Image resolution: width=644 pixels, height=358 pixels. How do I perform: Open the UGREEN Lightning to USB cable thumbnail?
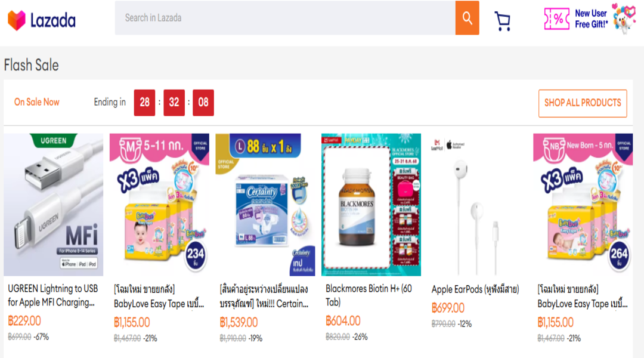coord(54,204)
